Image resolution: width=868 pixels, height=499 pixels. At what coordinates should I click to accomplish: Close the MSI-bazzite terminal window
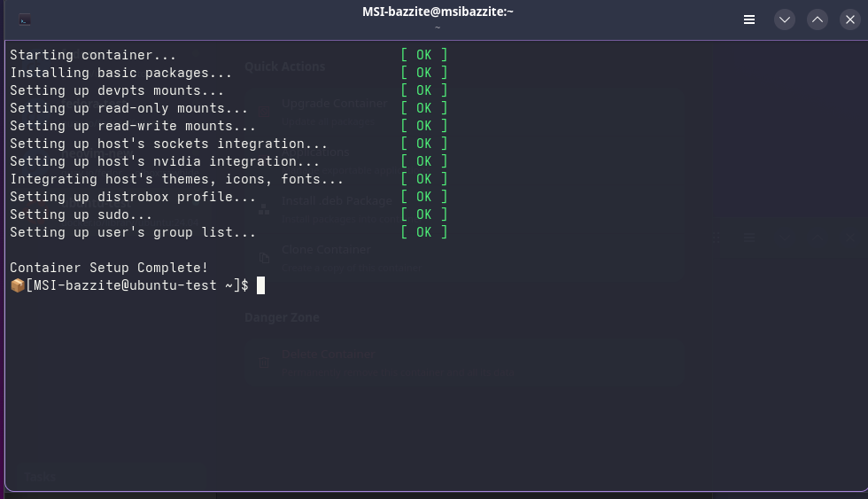pos(850,19)
